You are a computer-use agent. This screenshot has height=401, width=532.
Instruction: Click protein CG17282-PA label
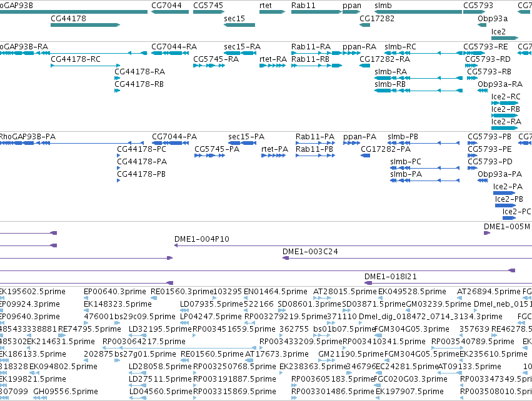386,149
